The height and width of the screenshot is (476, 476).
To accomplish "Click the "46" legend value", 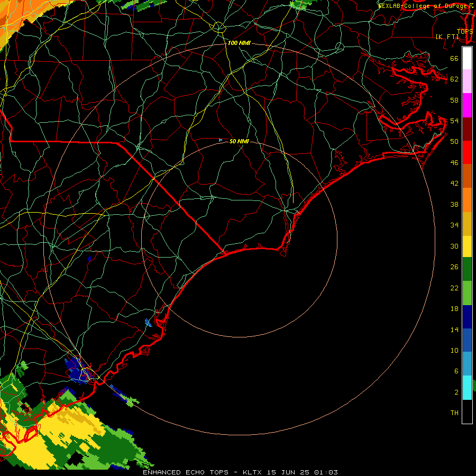I will [x=454, y=163].
